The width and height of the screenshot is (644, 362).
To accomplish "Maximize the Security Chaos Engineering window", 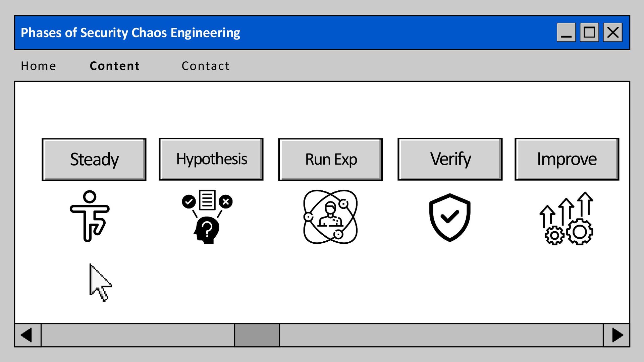I will pyautogui.click(x=589, y=33).
